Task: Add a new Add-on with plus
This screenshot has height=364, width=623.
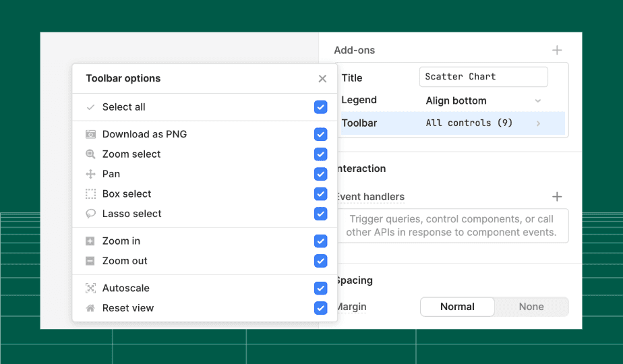Action: click(557, 50)
